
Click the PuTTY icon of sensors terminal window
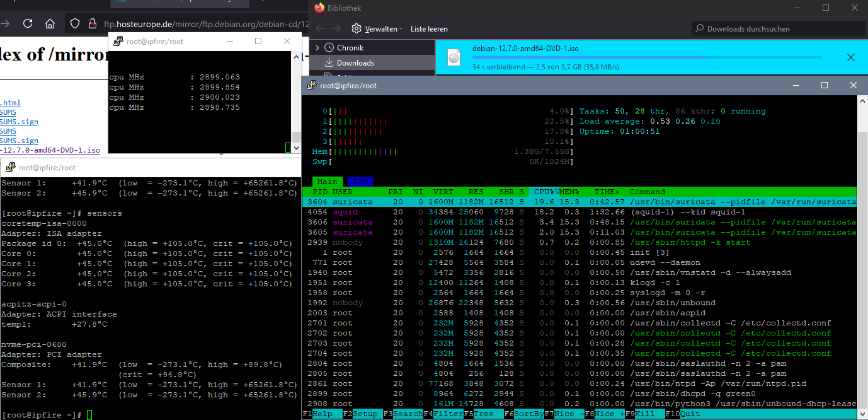point(11,168)
